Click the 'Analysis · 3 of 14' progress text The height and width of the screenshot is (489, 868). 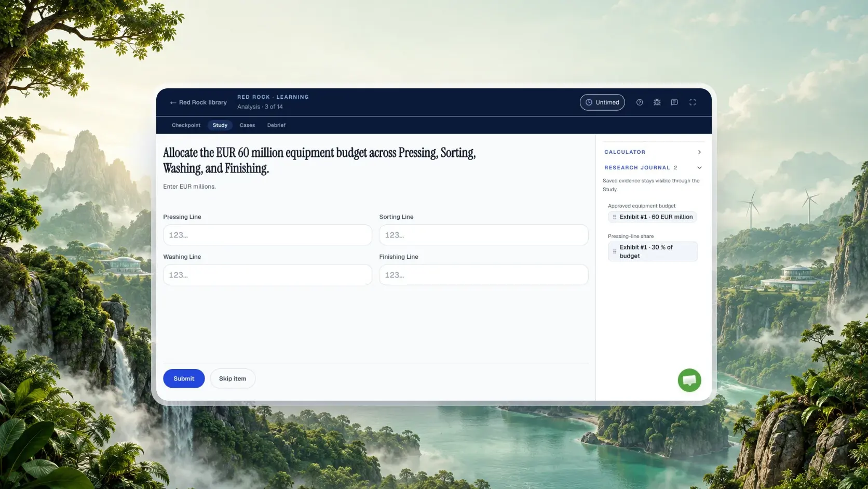[260, 107]
